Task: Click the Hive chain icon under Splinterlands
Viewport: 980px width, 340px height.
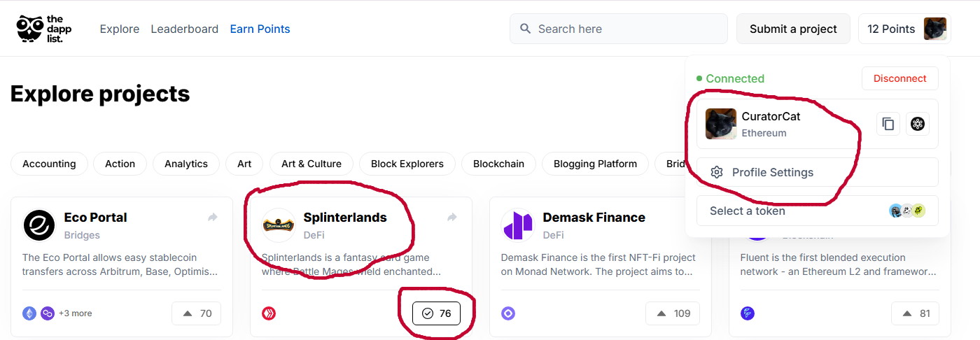Action: coord(269,313)
